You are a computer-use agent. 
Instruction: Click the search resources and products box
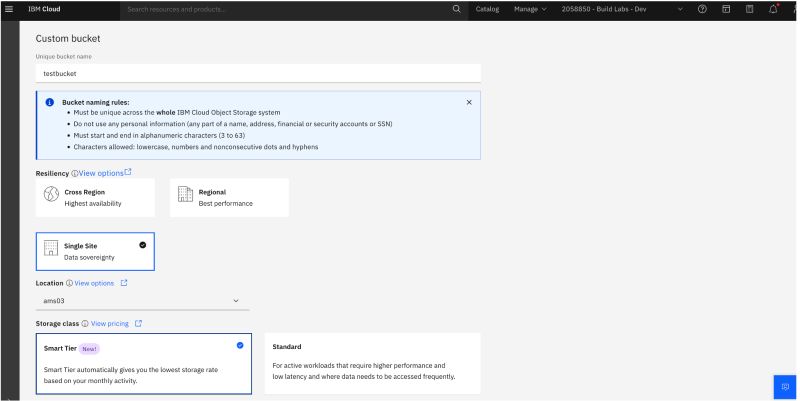287,9
